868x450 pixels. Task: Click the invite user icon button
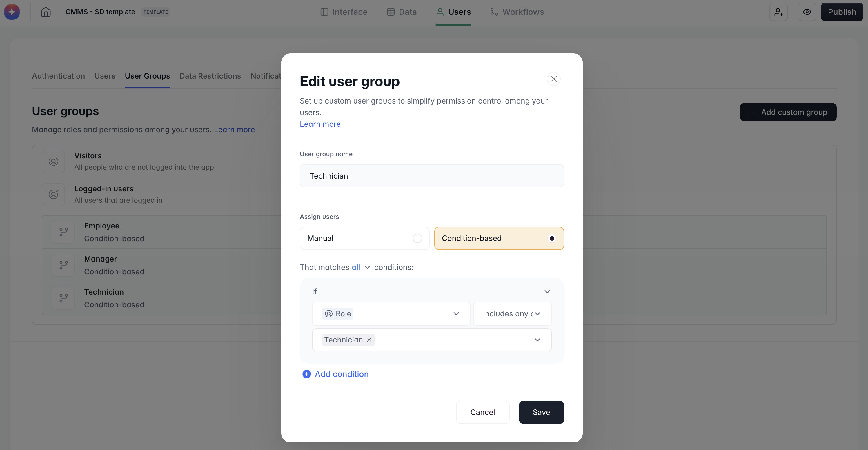(778, 12)
